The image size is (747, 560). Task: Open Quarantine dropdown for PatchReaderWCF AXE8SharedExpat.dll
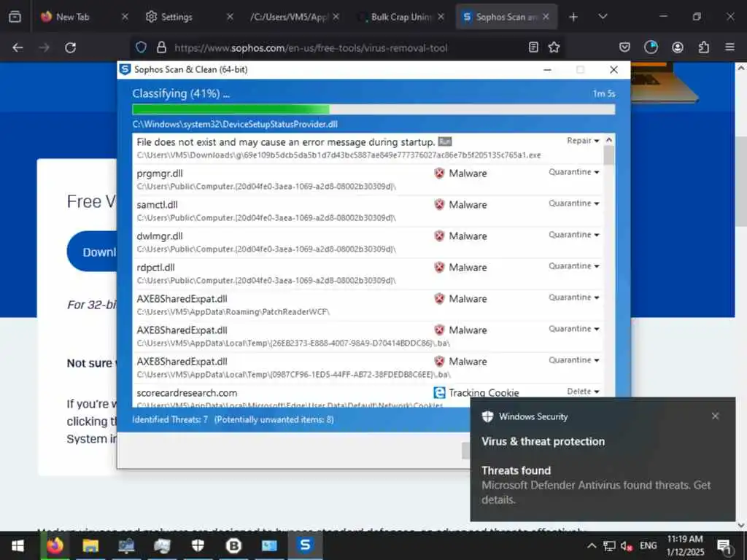573,297
